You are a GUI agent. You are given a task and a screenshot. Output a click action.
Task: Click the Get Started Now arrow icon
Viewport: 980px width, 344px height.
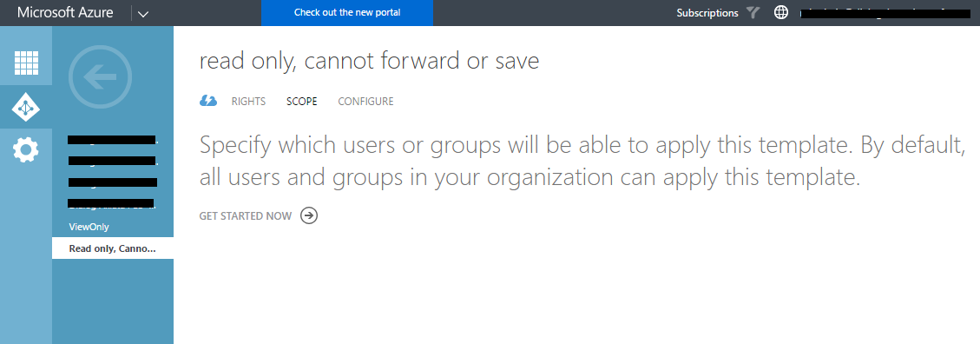309,215
